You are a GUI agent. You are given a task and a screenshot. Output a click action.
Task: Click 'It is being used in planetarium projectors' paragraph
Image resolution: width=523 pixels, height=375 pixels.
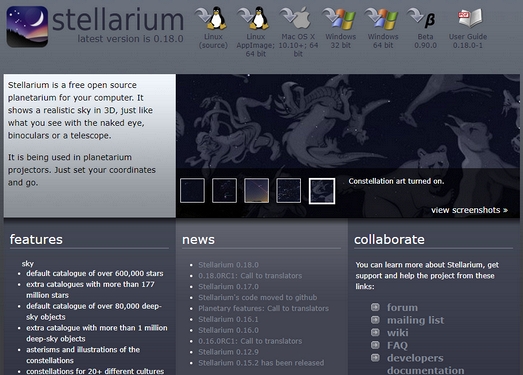tap(82, 170)
